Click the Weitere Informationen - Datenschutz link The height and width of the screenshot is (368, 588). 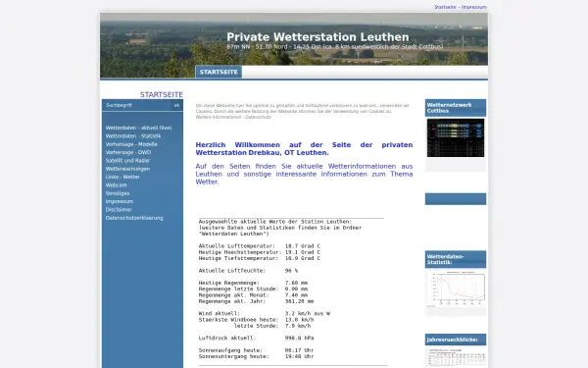(233, 117)
